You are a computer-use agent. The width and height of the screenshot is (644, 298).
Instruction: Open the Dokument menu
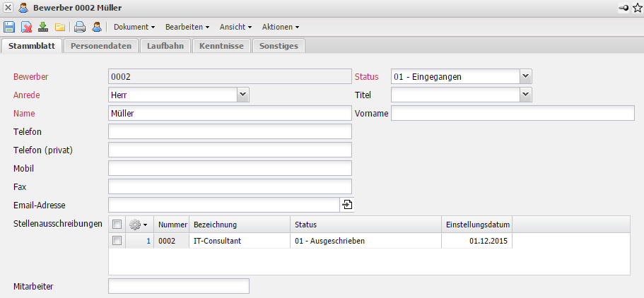(x=134, y=27)
